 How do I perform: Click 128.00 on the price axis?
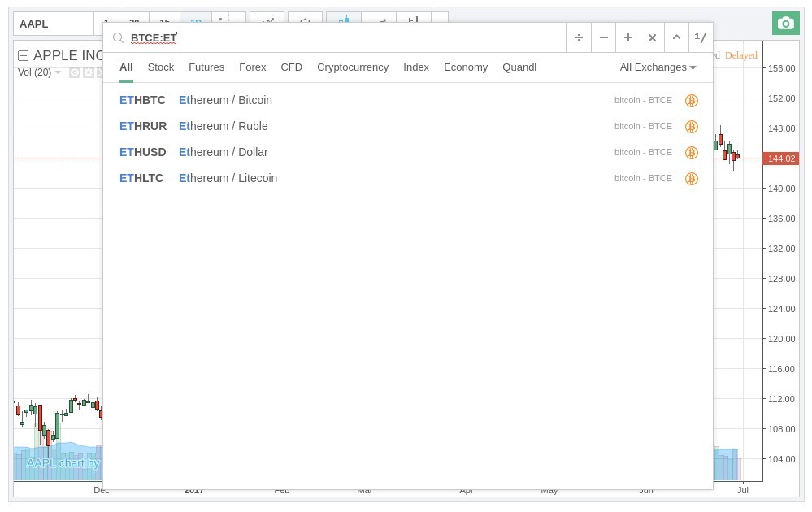[781, 279]
